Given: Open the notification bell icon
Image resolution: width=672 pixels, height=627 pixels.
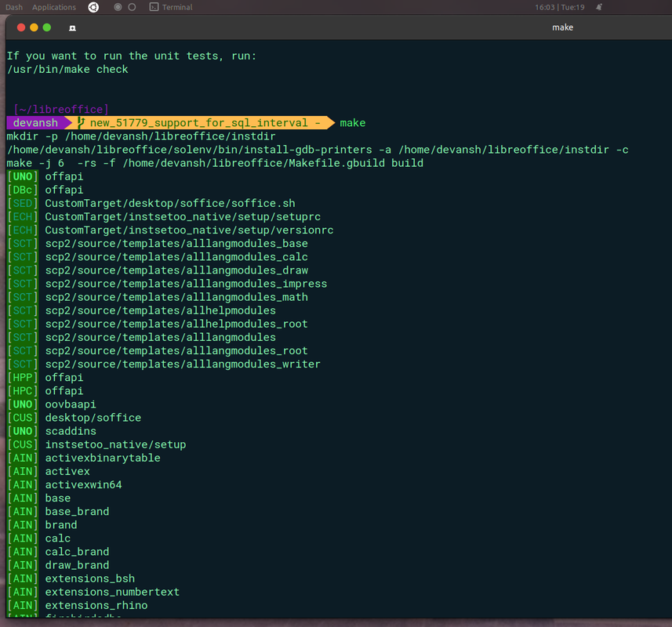Looking at the screenshot, I should point(599,7).
